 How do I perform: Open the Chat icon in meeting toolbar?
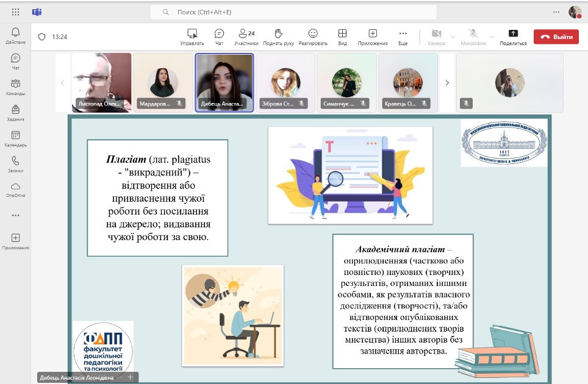tap(219, 36)
